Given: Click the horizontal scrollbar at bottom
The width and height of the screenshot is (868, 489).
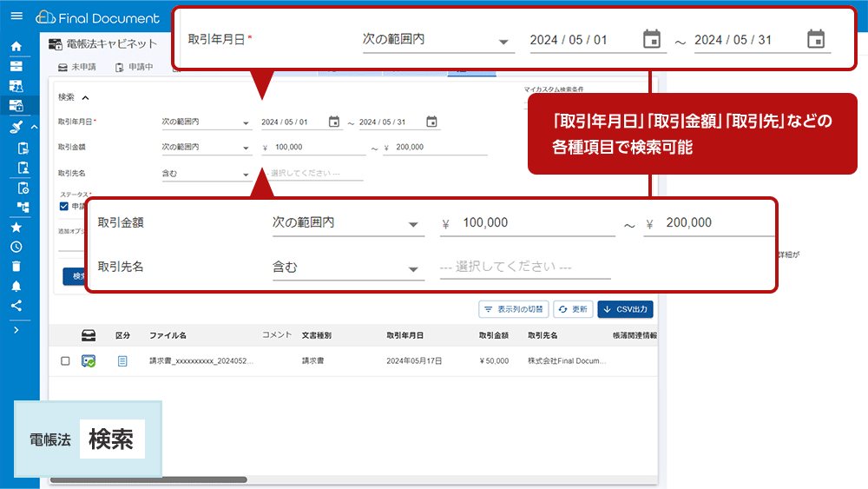Looking at the screenshot, I should pyautogui.click(x=148, y=479).
